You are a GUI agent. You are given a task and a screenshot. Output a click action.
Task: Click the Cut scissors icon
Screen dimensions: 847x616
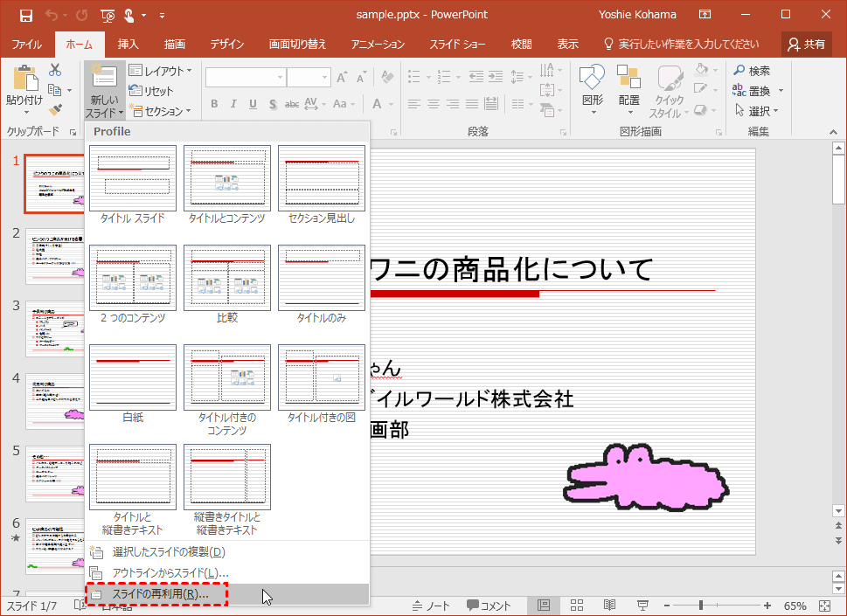[55, 71]
